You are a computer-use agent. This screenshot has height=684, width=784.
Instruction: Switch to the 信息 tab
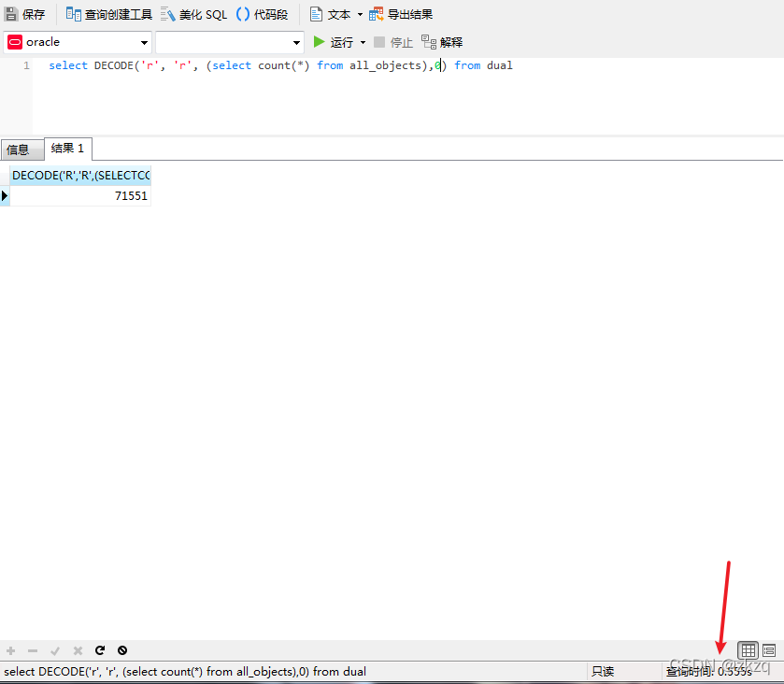tap(22, 150)
